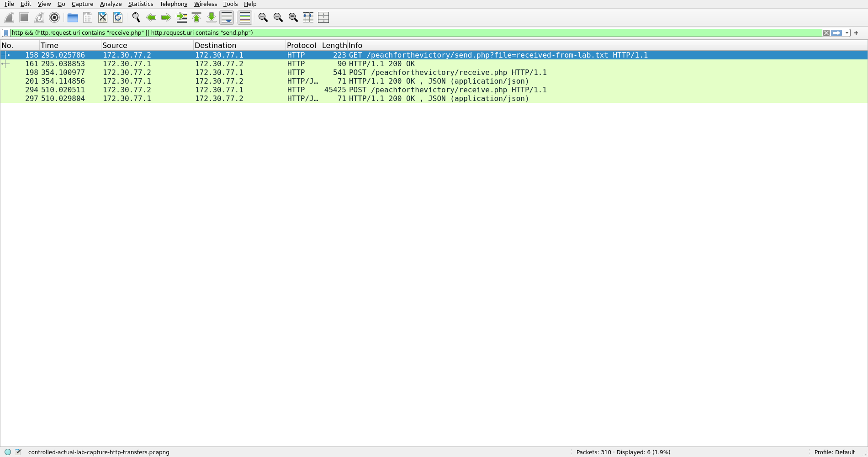
Task: Toggle packet list colorization
Action: tap(245, 18)
